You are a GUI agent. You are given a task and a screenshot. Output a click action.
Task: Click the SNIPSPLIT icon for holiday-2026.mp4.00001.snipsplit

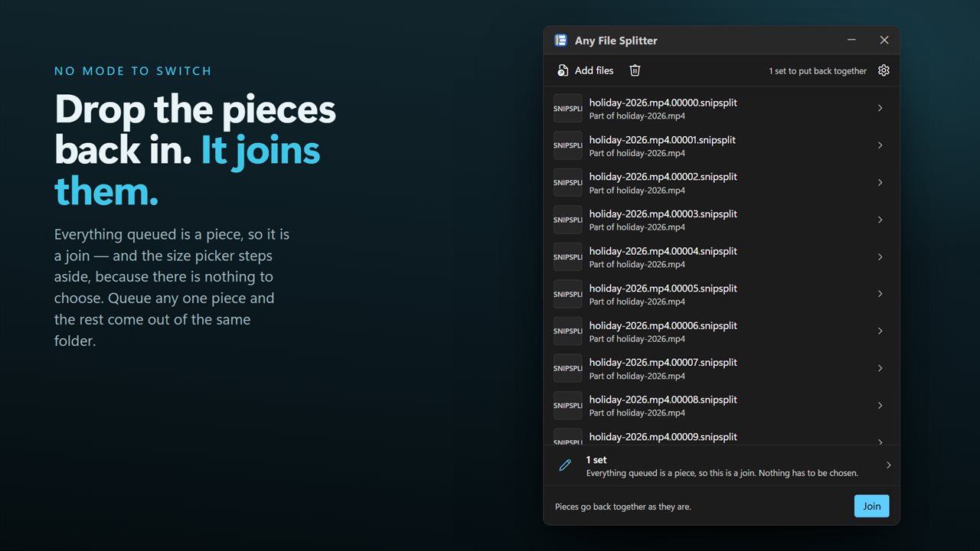[568, 145]
